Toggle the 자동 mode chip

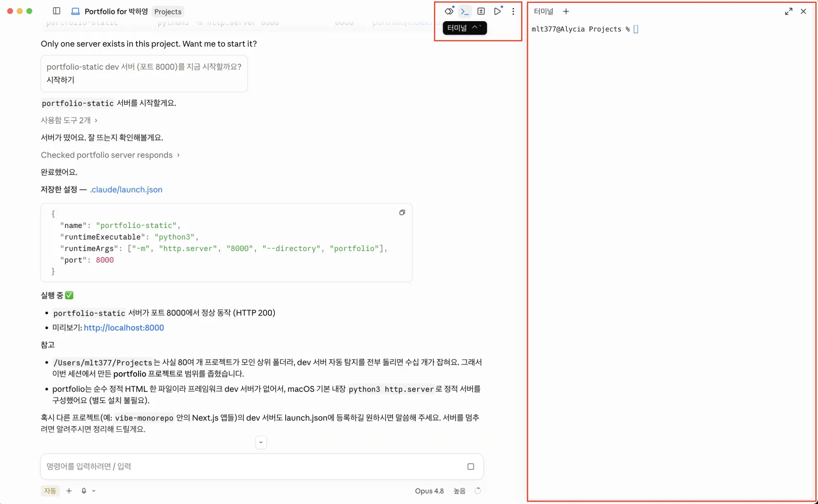(x=50, y=491)
